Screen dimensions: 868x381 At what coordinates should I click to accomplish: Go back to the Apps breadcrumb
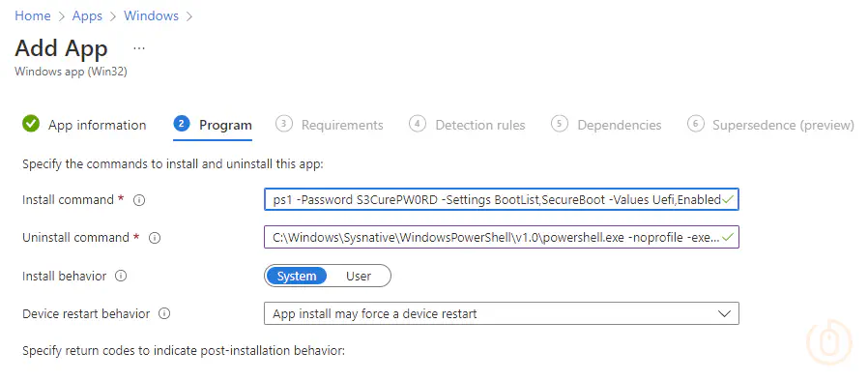point(87,16)
